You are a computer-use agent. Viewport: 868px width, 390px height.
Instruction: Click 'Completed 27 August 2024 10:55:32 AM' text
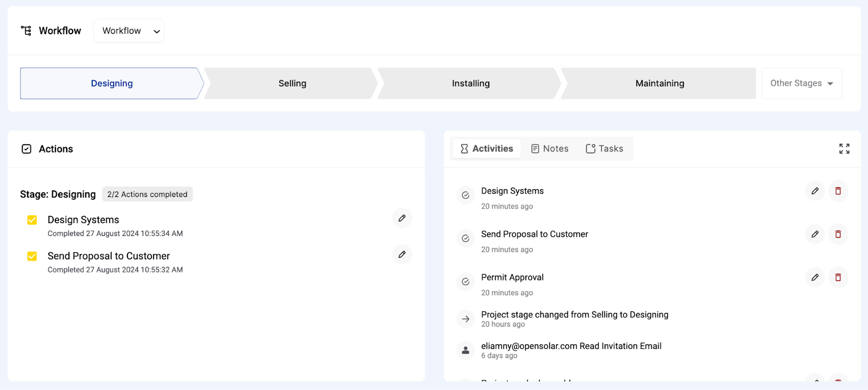click(115, 270)
